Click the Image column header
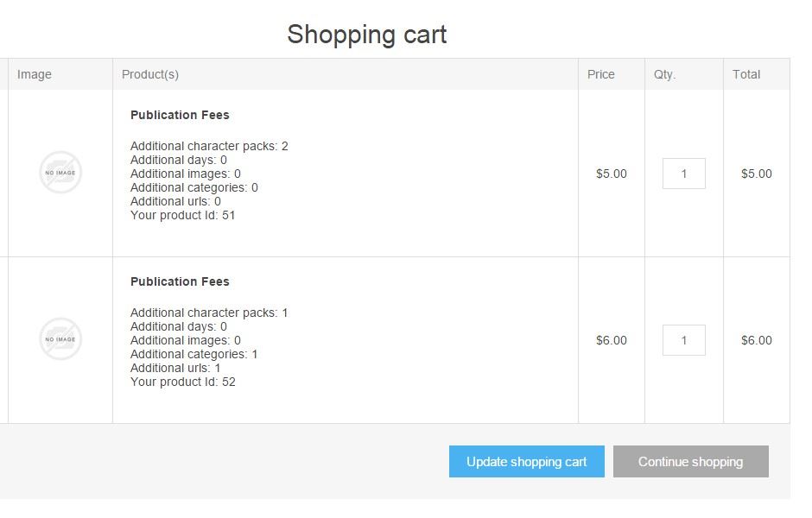812x518 pixels. click(x=35, y=74)
